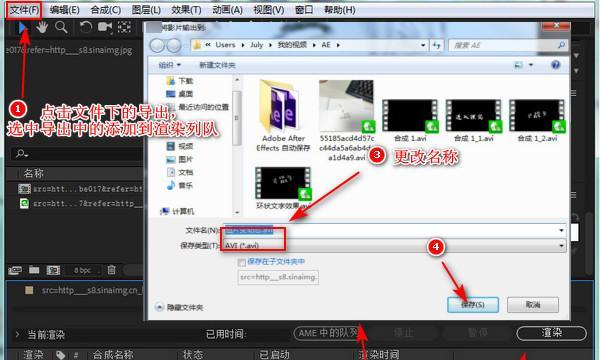Open view options dropdown arrow

tap(531, 65)
